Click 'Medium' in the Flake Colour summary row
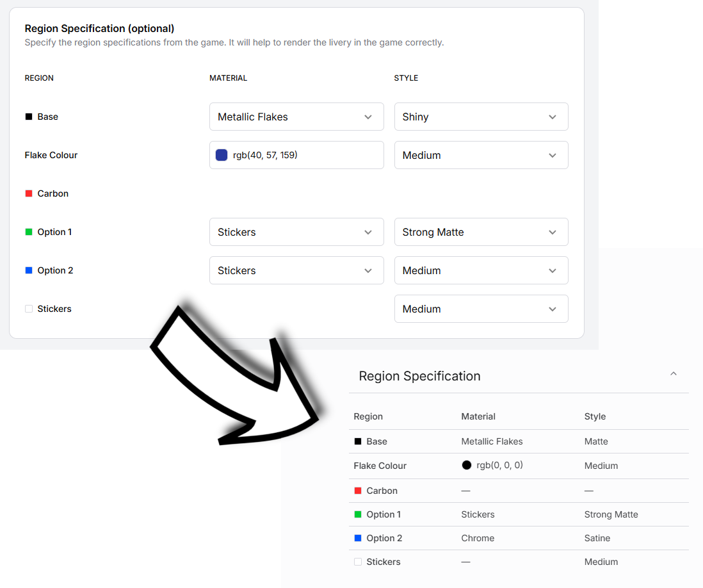This screenshot has width=703, height=588. click(x=601, y=466)
